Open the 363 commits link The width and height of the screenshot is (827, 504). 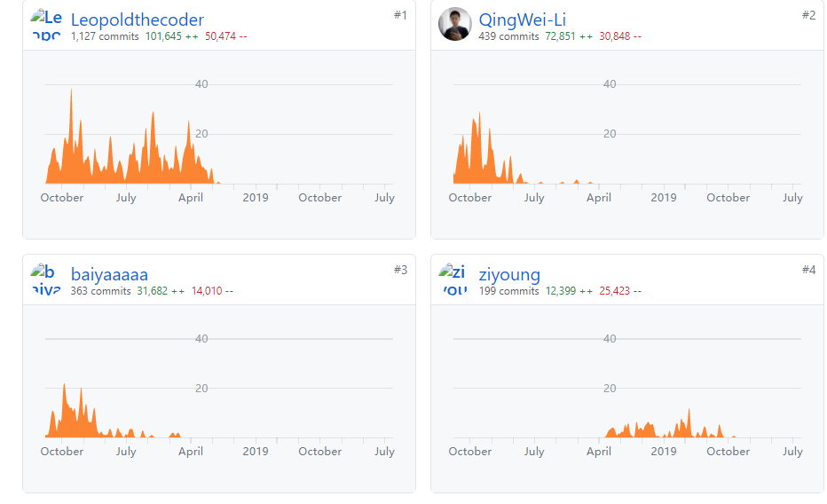click(100, 291)
